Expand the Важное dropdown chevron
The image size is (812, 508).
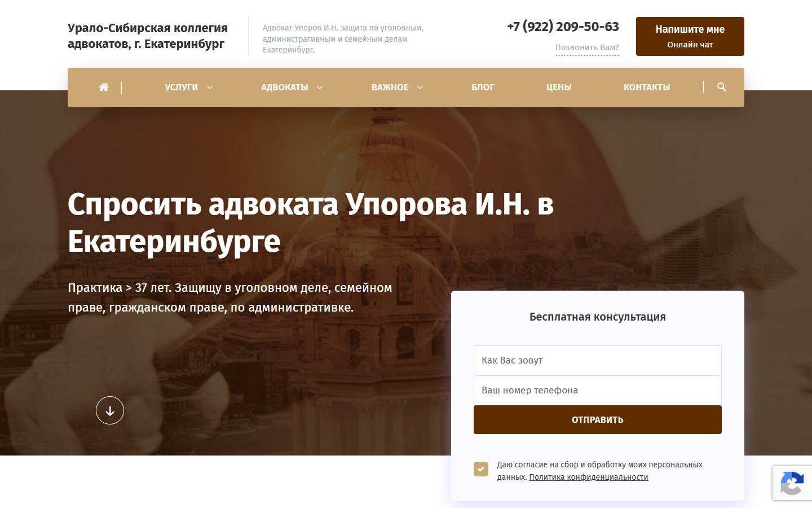pyautogui.click(x=420, y=87)
